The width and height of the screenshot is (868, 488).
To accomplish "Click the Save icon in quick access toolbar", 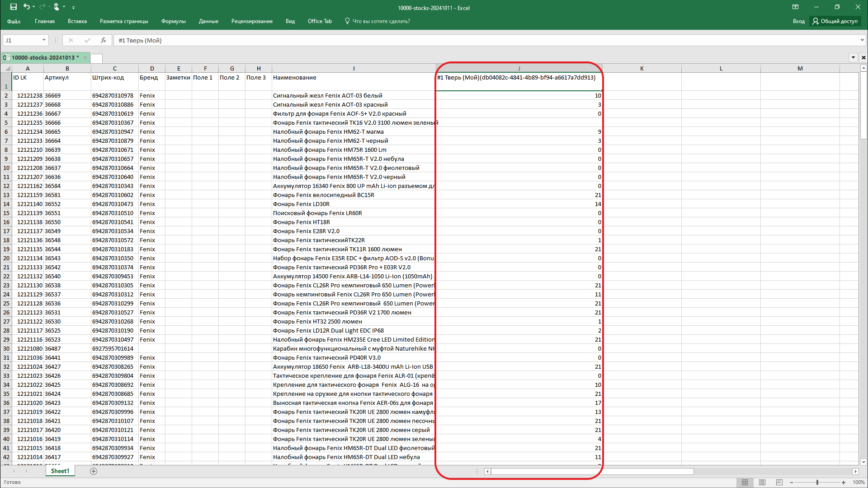I will pos(14,7).
